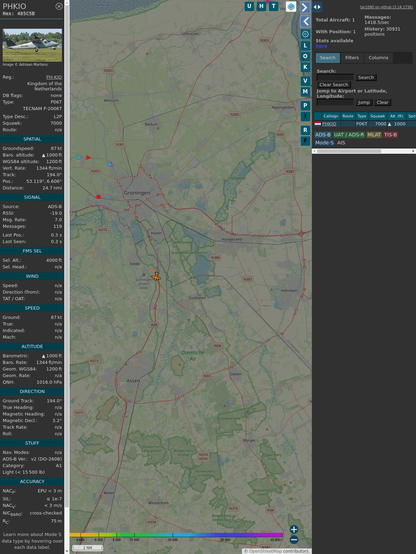Open the PHKIO callsign link in table
Viewport: 416px width, 554px height.
pyautogui.click(x=329, y=124)
